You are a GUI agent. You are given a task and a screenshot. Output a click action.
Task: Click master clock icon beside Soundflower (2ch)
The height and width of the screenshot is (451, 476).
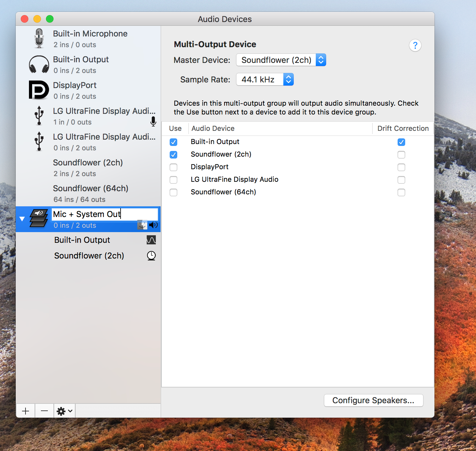(151, 256)
